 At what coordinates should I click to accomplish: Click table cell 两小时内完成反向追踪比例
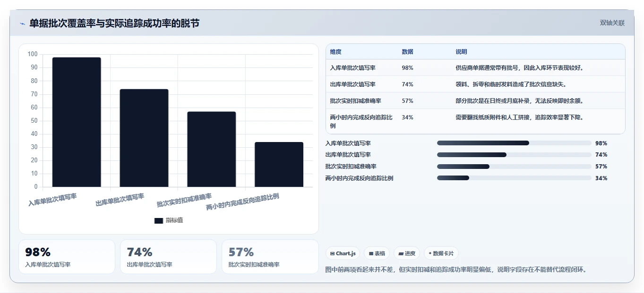pyautogui.click(x=361, y=122)
